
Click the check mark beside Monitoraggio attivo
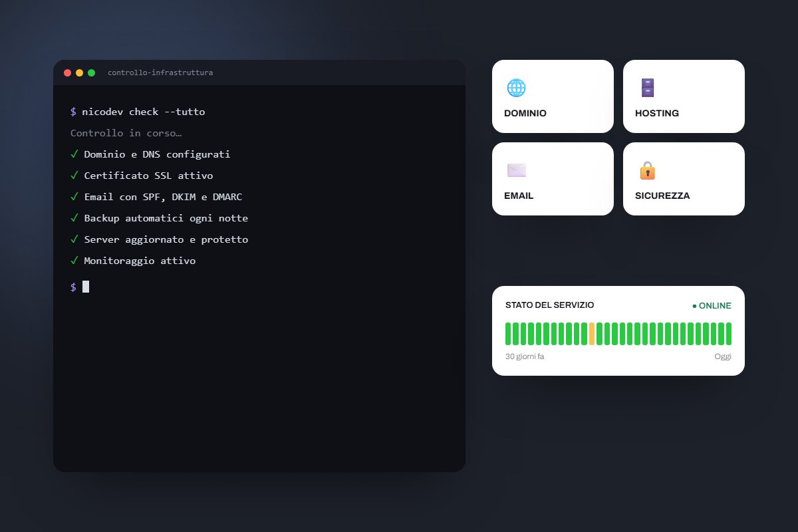(74, 261)
